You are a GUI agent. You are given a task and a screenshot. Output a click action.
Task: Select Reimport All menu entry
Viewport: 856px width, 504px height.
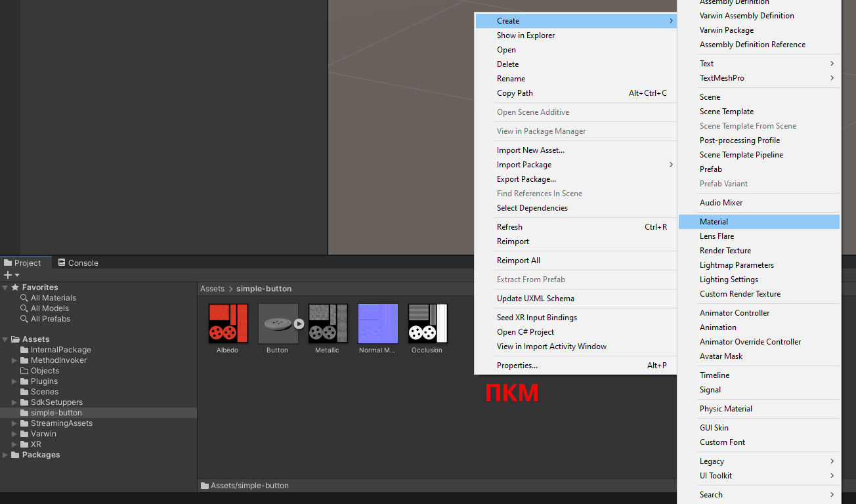pyautogui.click(x=518, y=261)
